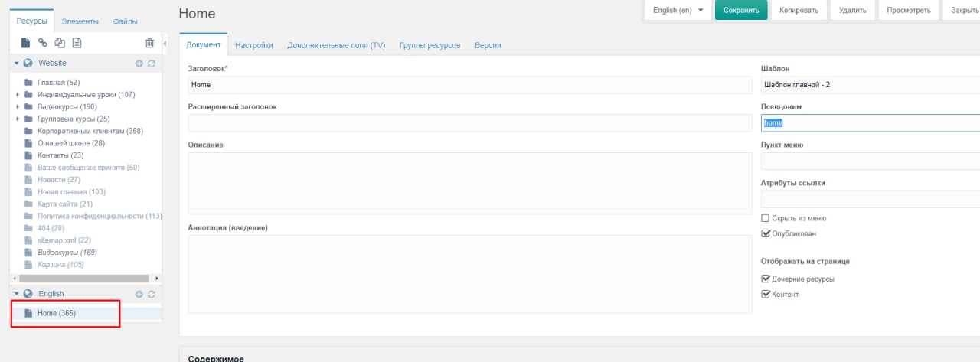Open the Группы ресурсов tab
The image size is (980, 362).
click(x=430, y=45)
